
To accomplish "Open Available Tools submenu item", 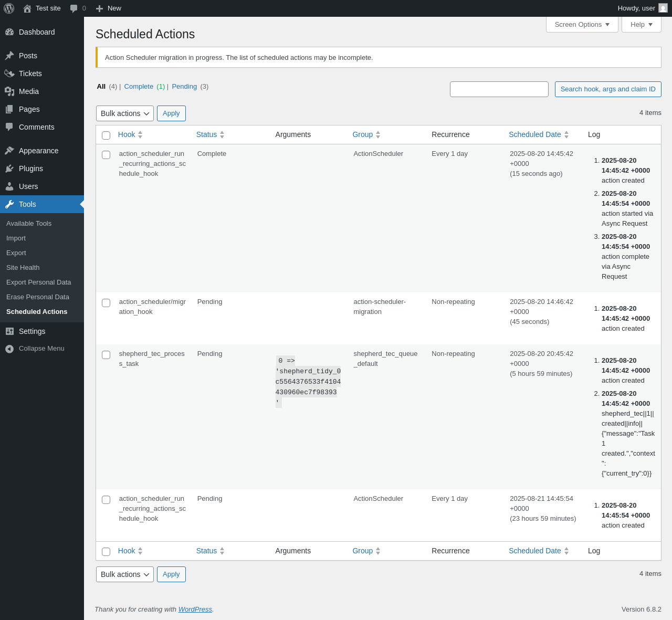I will tap(29, 224).
